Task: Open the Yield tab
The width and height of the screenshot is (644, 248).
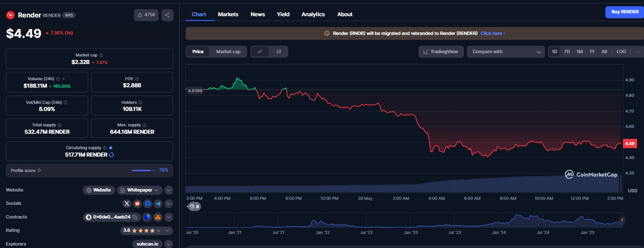Action: pos(283,14)
